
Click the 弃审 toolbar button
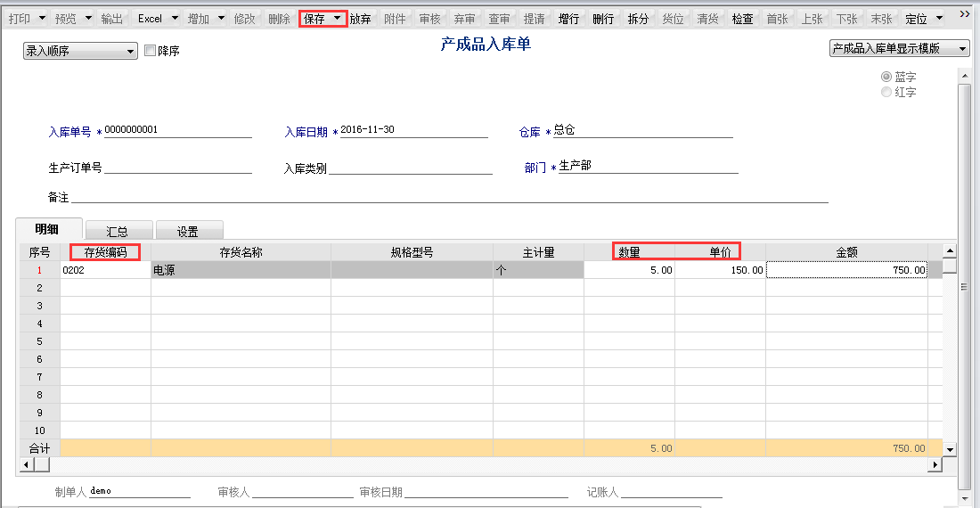[464, 19]
